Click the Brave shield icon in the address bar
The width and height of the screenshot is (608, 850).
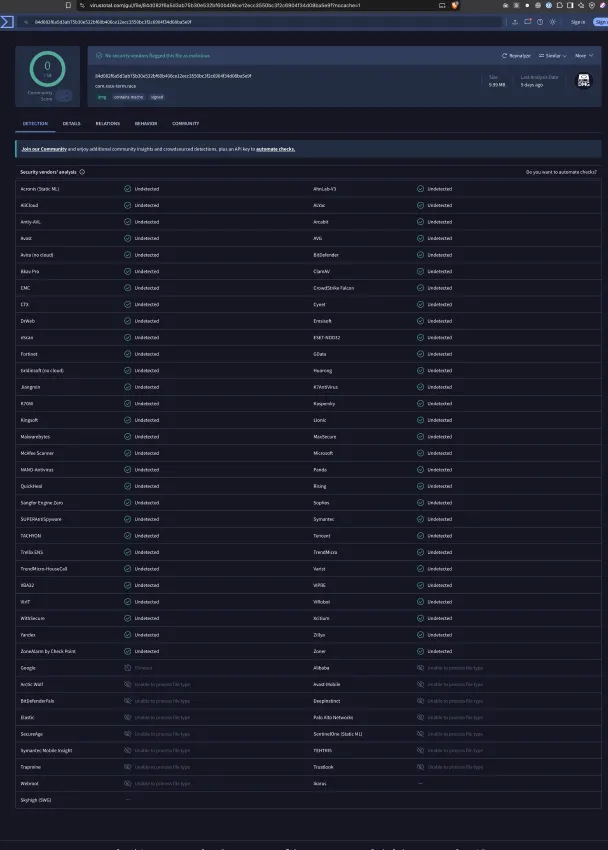(x=455, y=5)
